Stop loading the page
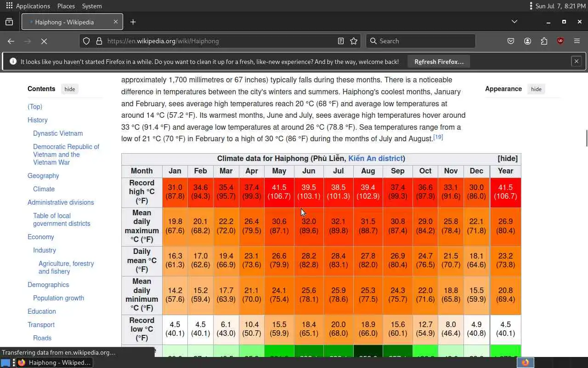 [x=44, y=41]
